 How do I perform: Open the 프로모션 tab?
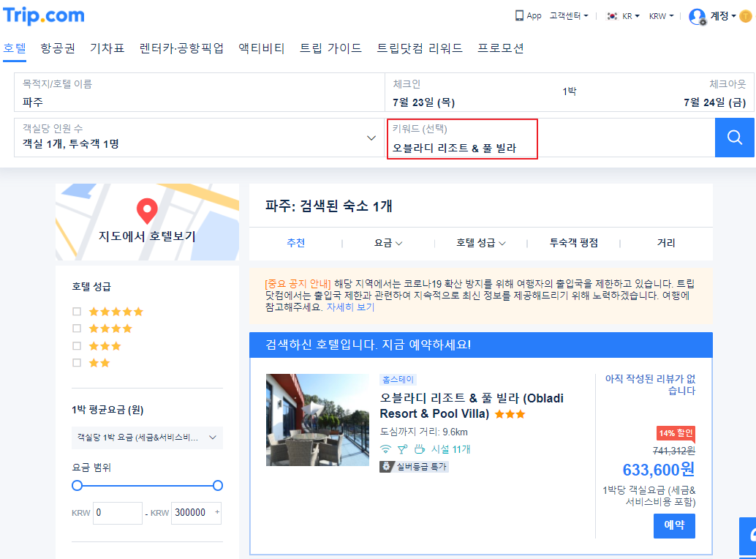(500, 48)
